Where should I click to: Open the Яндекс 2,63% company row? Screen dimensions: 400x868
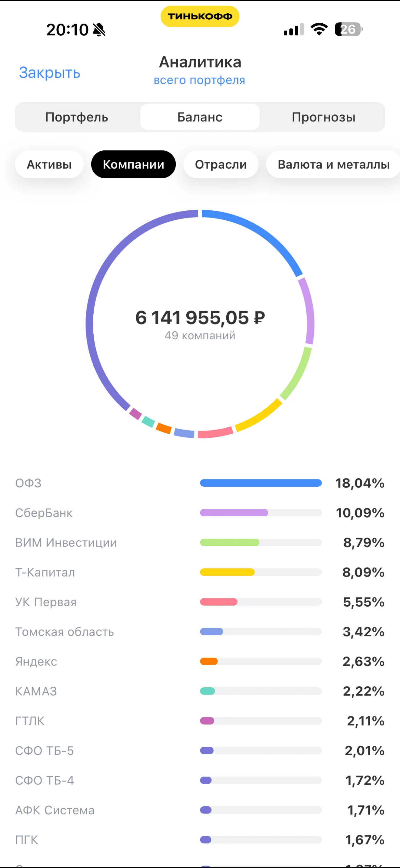point(200,662)
